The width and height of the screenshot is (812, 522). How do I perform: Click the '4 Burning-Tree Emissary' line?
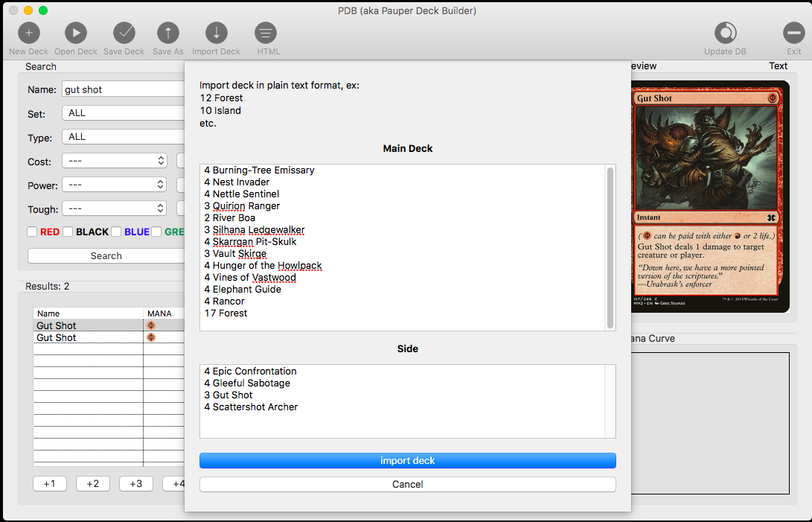(x=259, y=170)
